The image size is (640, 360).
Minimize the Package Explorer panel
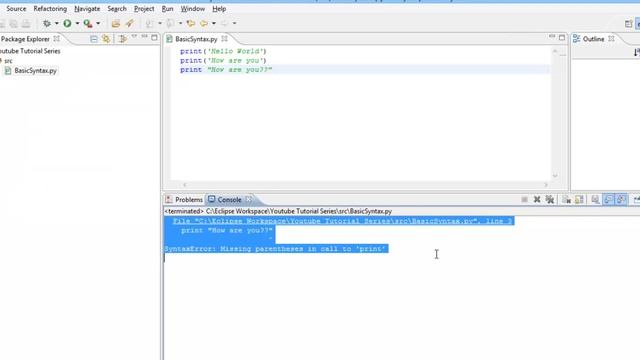coord(144,37)
